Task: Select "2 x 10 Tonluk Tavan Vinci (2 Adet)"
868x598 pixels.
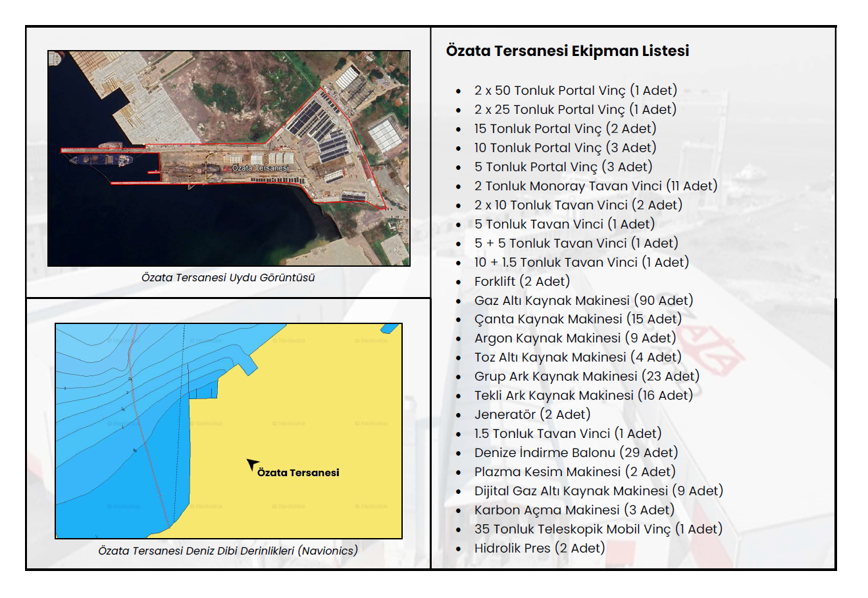Action: pyautogui.click(x=578, y=205)
